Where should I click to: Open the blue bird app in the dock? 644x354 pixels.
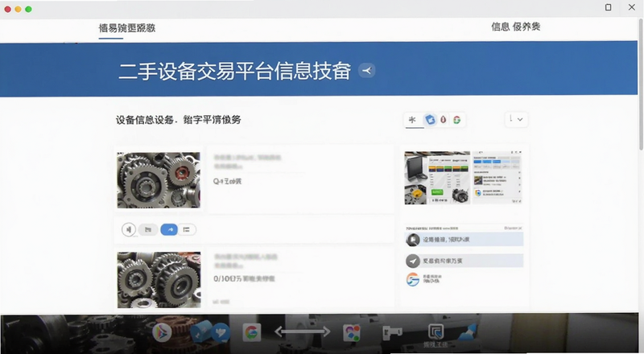tap(221, 331)
